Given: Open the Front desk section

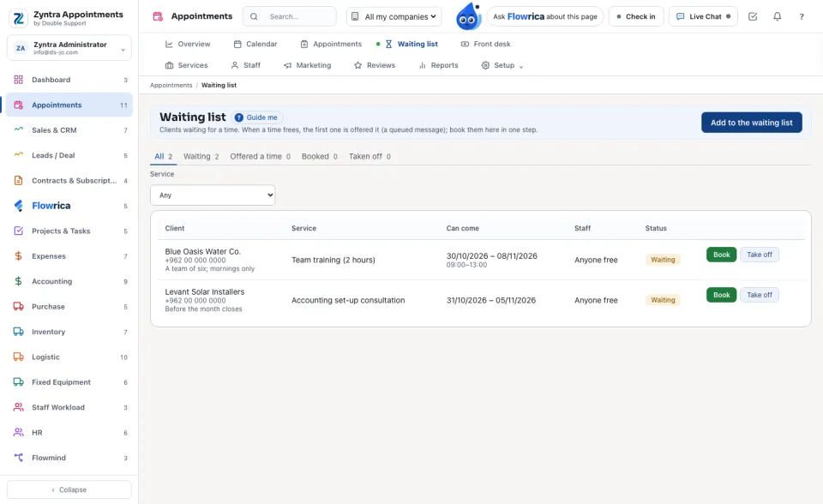Looking at the screenshot, I should (485, 44).
